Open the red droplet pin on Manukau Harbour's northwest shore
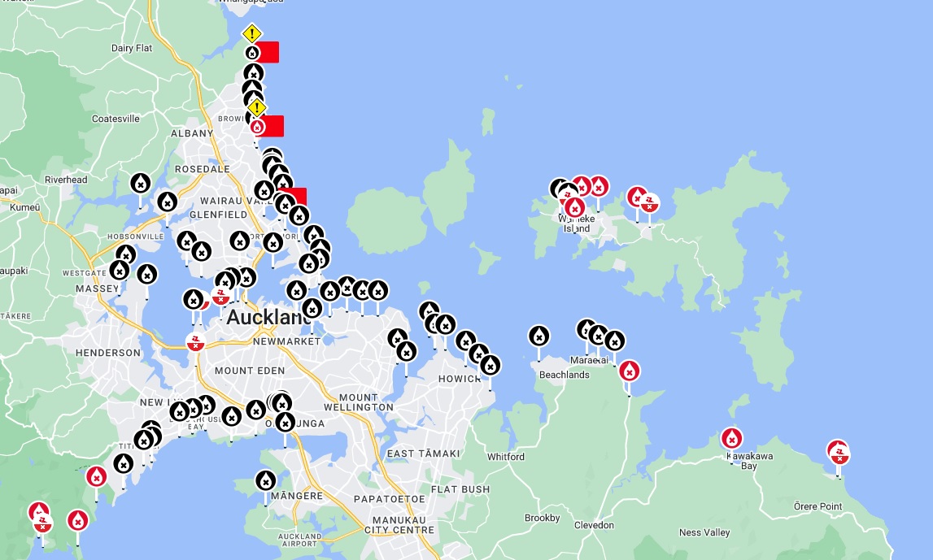The height and width of the screenshot is (560, 933). tap(97, 476)
